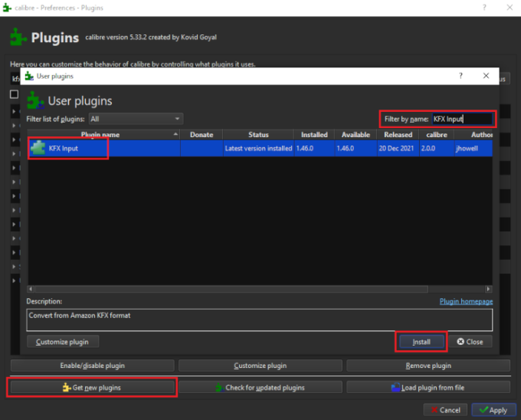This screenshot has width=521, height=420.
Task: Open the Plugin homepage link
Action: pyautogui.click(x=466, y=302)
